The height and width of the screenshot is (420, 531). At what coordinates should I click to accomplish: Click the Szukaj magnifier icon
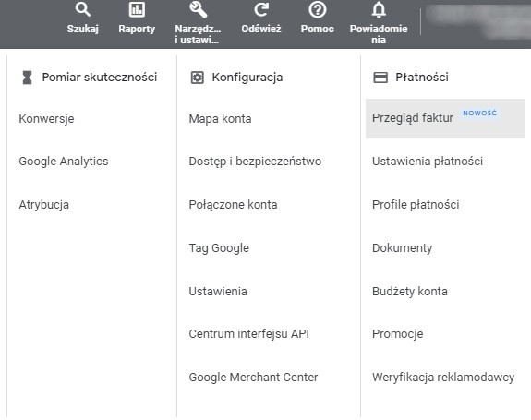pos(82,9)
